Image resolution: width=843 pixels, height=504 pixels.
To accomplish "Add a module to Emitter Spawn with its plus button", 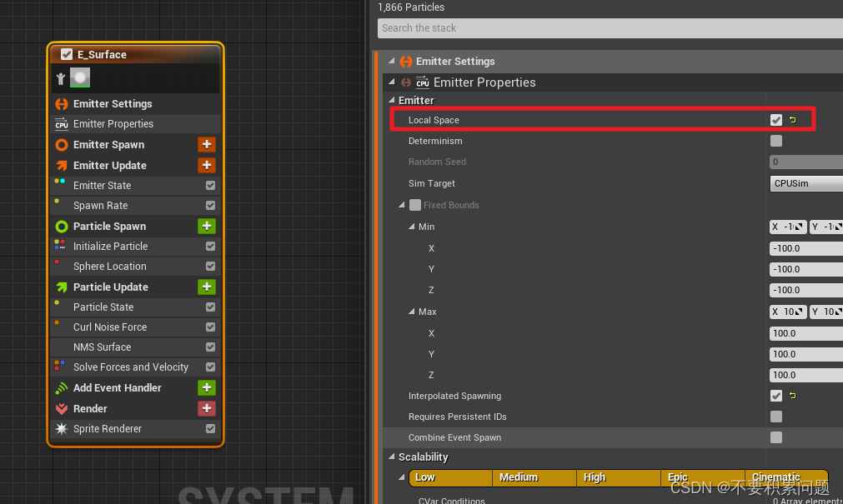I will pos(207,145).
